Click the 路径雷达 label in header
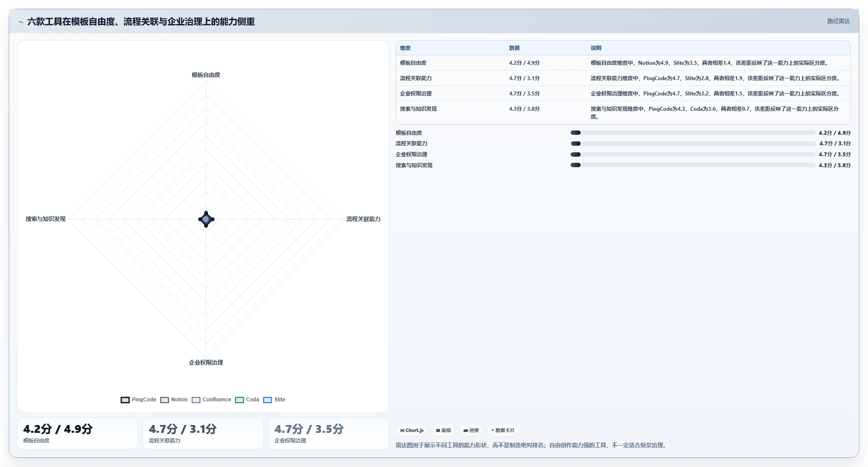 pos(838,21)
